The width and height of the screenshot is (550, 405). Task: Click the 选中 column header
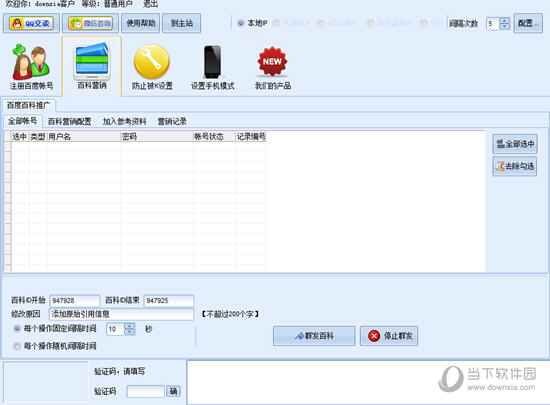[x=20, y=136]
